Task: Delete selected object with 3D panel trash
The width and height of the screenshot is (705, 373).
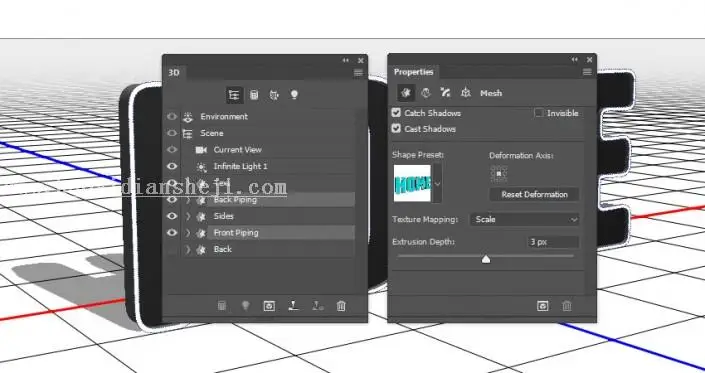Action: click(x=341, y=306)
